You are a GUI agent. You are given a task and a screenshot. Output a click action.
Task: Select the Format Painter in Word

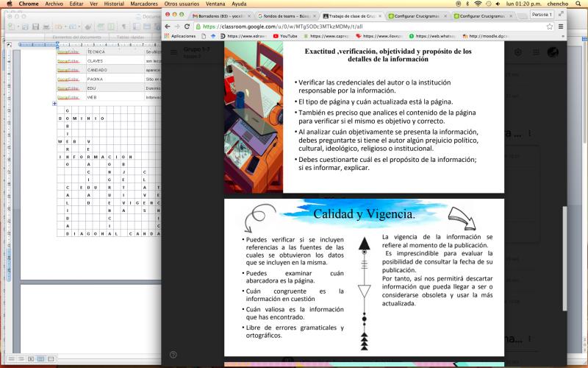tap(88, 26)
